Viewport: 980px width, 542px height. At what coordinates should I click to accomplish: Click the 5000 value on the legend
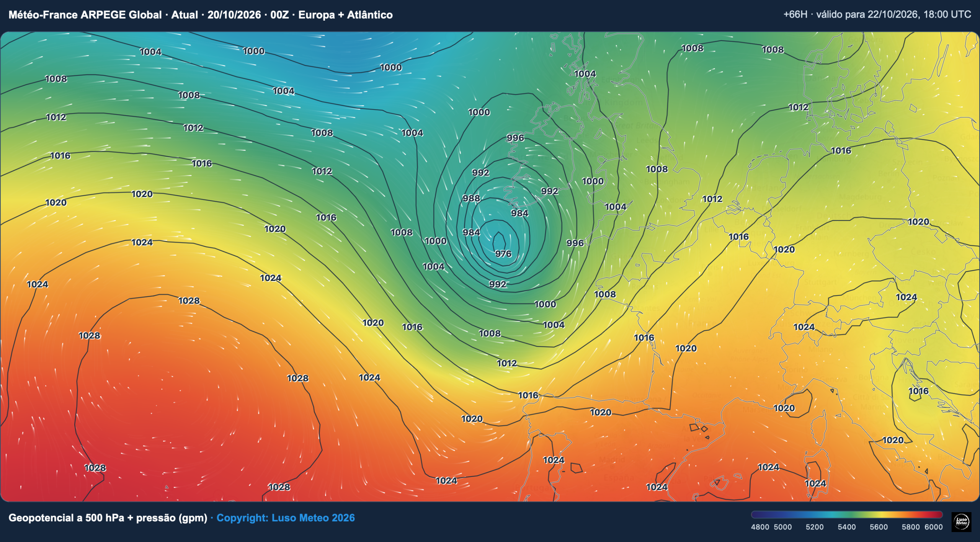coord(782,527)
